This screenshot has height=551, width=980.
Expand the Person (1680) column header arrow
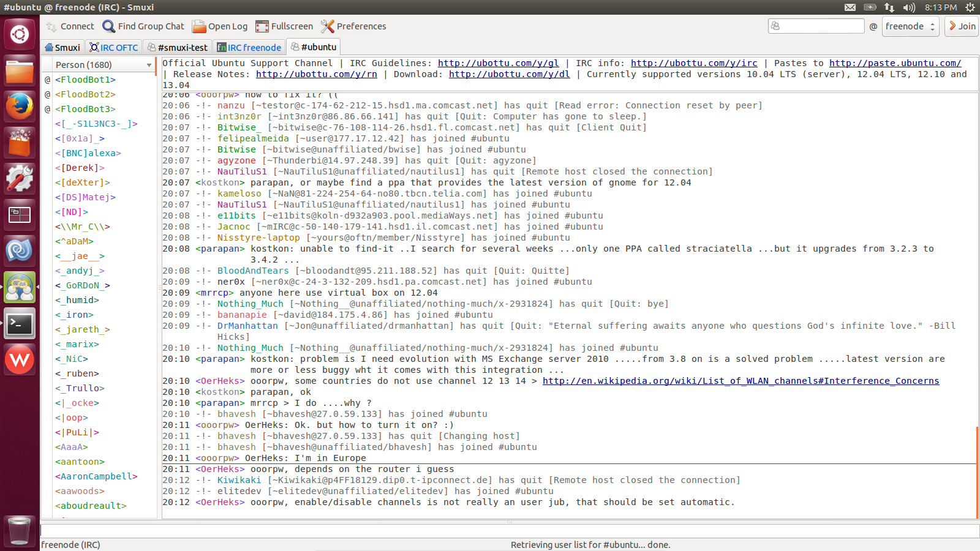[x=149, y=65]
